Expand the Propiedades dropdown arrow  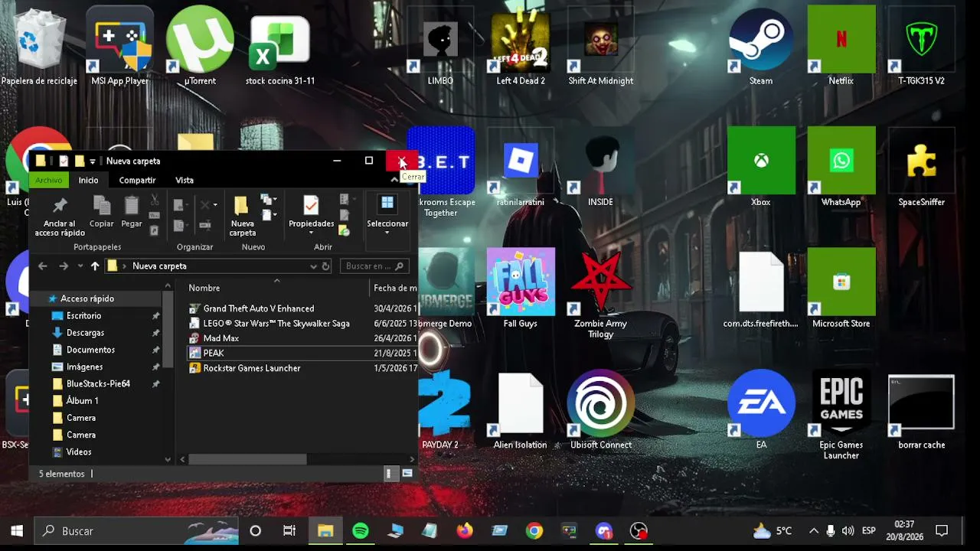311,233
